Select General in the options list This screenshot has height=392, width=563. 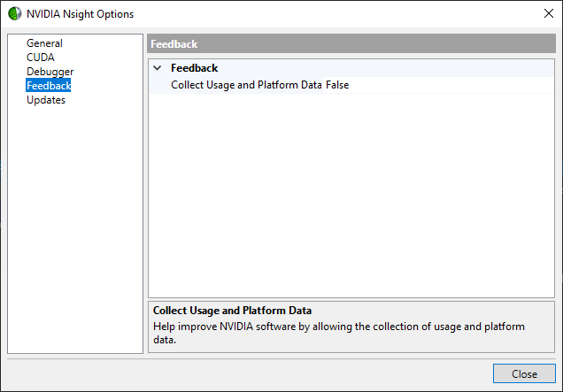pos(44,43)
